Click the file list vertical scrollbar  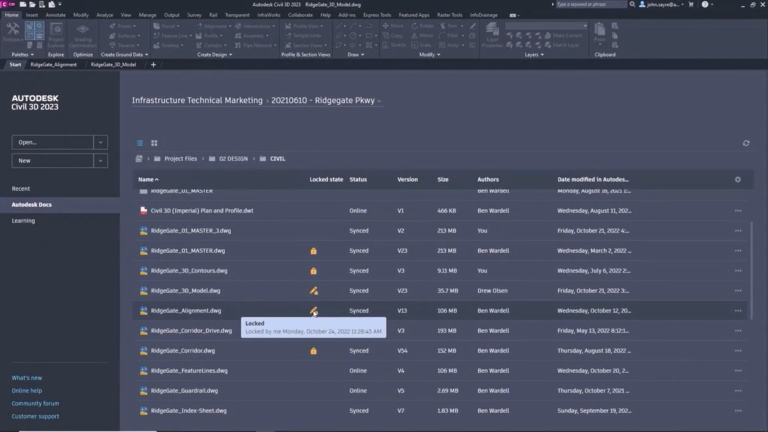point(752,271)
